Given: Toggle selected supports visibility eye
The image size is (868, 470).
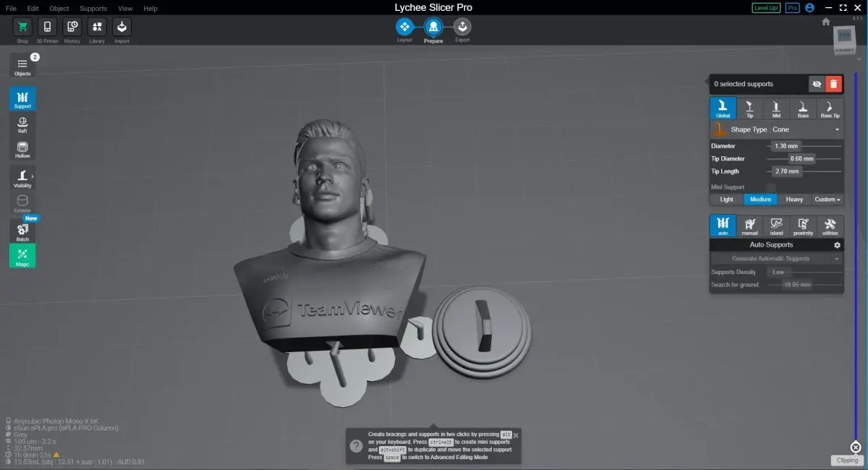Looking at the screenshot, I should [x=817, y=84].
